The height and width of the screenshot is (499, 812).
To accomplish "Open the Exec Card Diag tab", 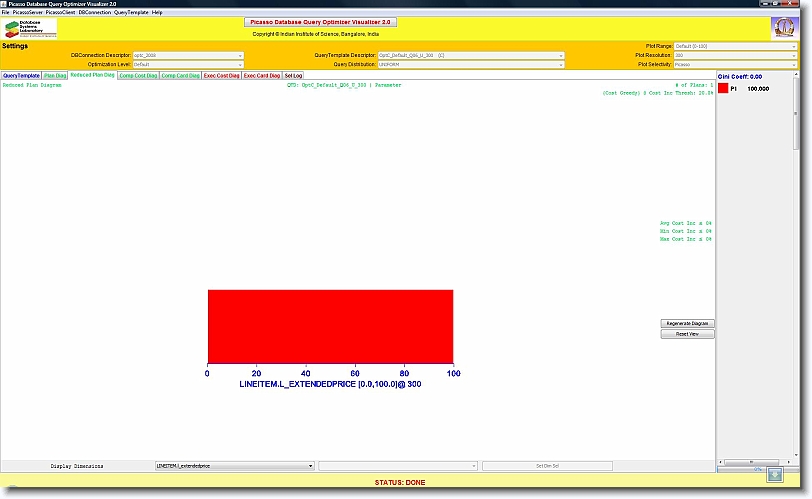I will pyautogui.click(x=262, y=75).
